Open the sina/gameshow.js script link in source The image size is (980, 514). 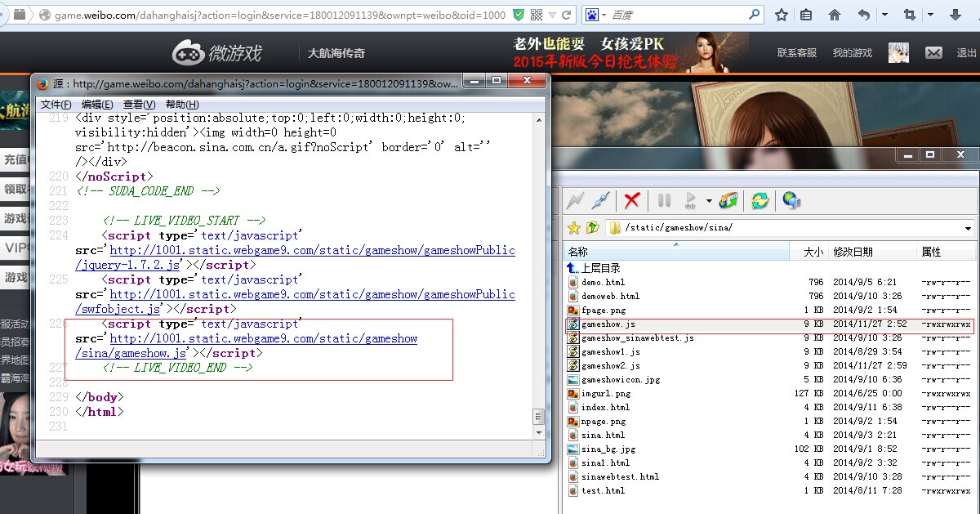[x=246, y=346]
